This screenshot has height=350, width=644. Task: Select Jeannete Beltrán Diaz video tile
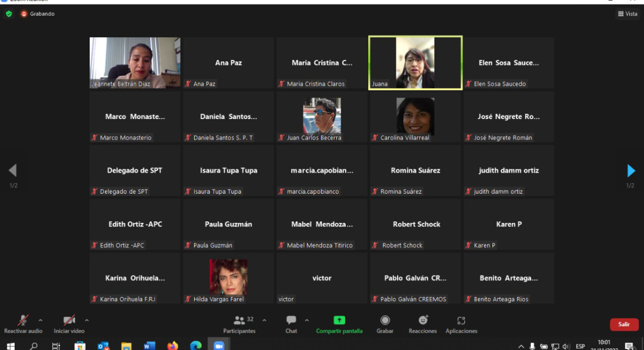(x=135, y=63)
